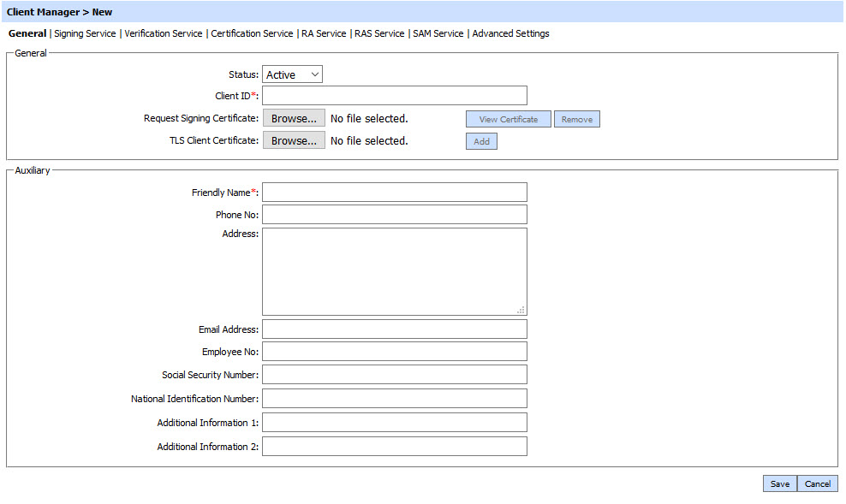846x504 pixels.
Task: Browse for Request Signing Certificate file
Action: click(294, 119)
